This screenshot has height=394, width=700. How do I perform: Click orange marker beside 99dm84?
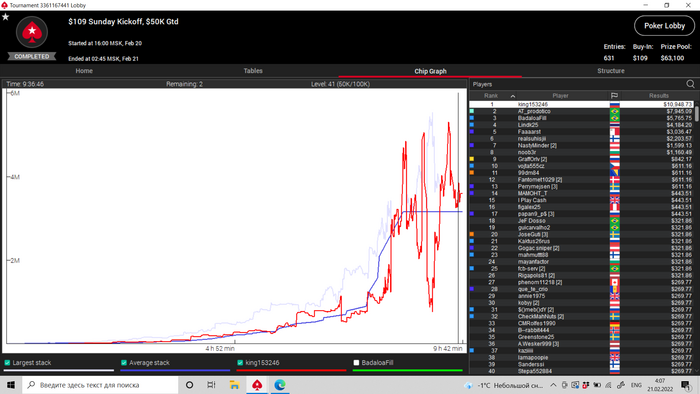(x=472, y=173)
